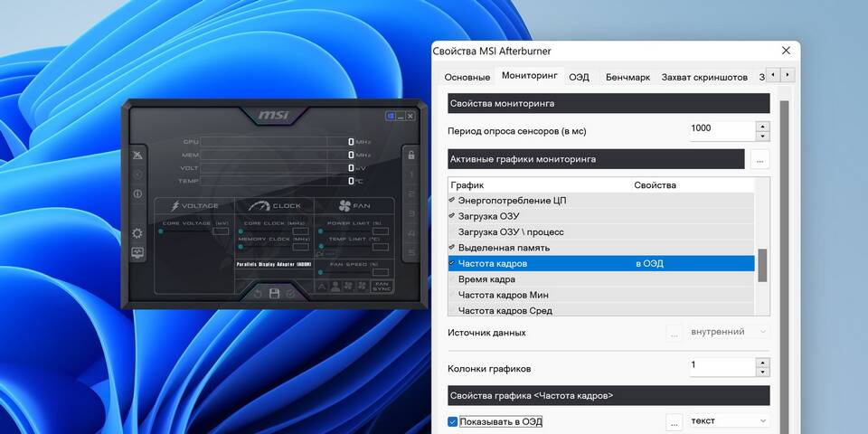868x434 pixels.
Task: Click the core clock slider handle
Action: point(241,231)
